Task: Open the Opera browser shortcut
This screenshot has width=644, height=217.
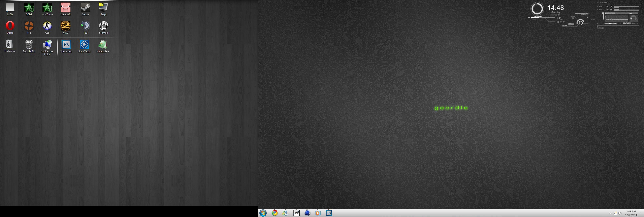Action: pyautogui.click(x=10, y=28)
